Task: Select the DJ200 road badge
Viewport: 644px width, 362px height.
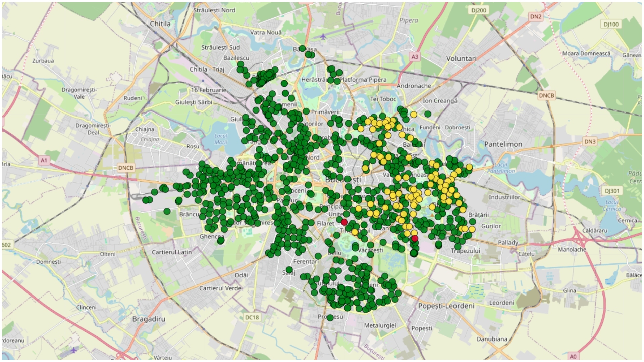Action: (479, 10)
